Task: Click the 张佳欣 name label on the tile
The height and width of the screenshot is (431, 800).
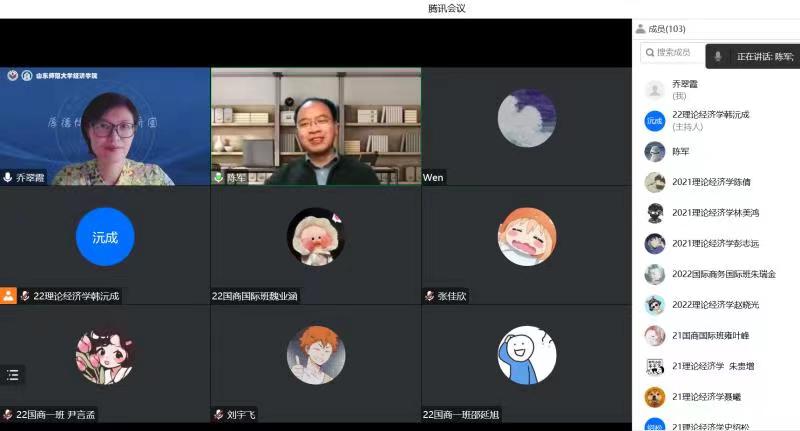Action: [x=452, y=296]
